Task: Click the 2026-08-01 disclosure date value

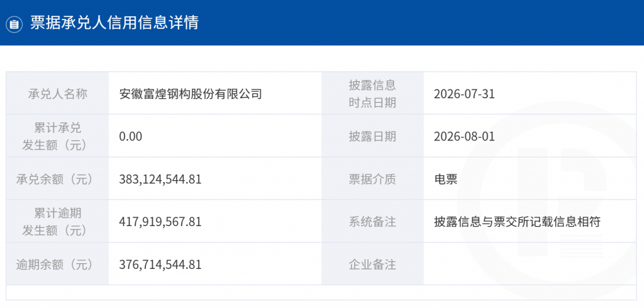Action: (464, 137)
